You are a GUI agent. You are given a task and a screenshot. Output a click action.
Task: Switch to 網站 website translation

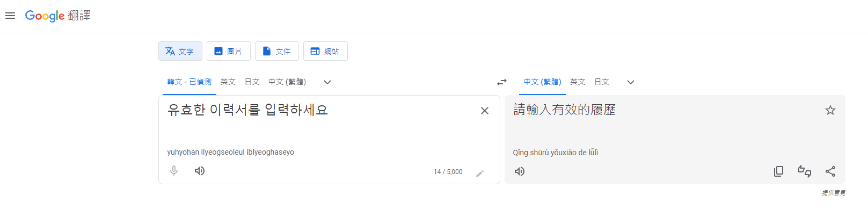tap(325, 51)
